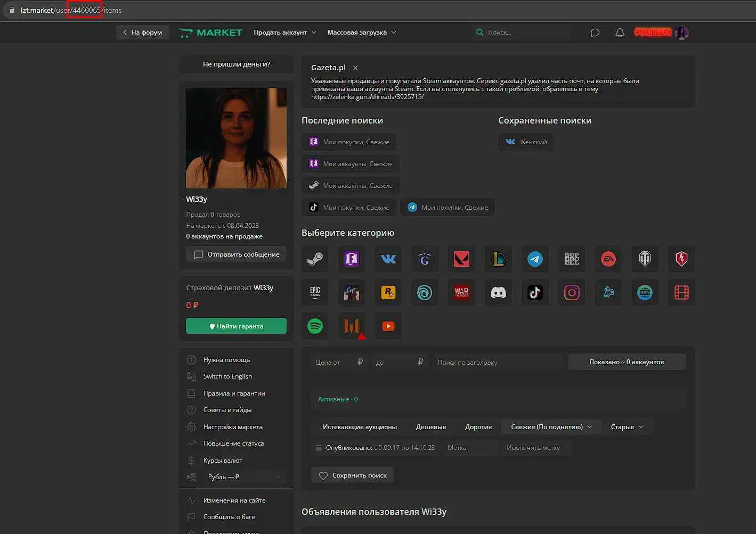
Task: Open Курсы валют page
Action: coord(223,461)
